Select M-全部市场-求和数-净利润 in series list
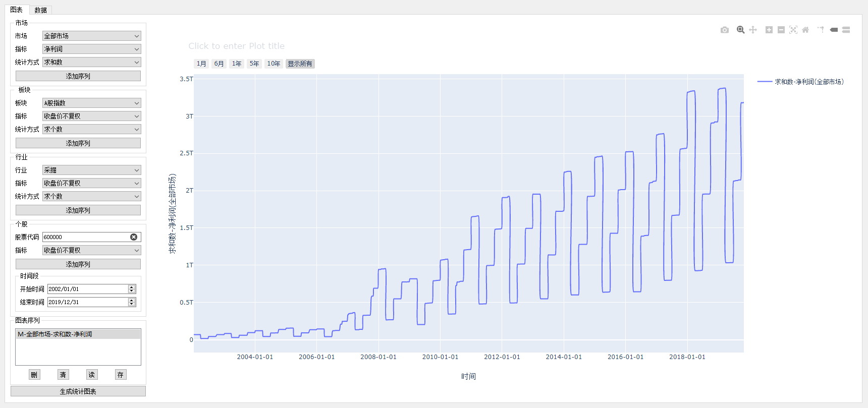The height and width of the screenshot is (408, 868). [78, 334]
